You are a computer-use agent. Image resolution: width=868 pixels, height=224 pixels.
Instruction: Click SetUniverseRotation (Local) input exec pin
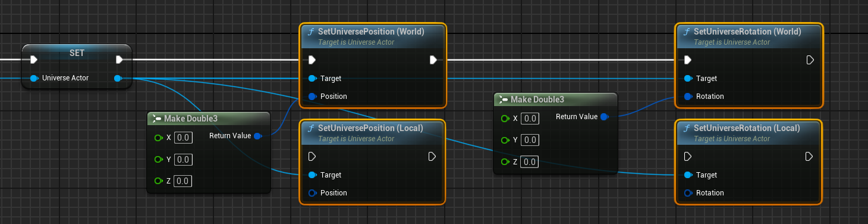point(688,157)
